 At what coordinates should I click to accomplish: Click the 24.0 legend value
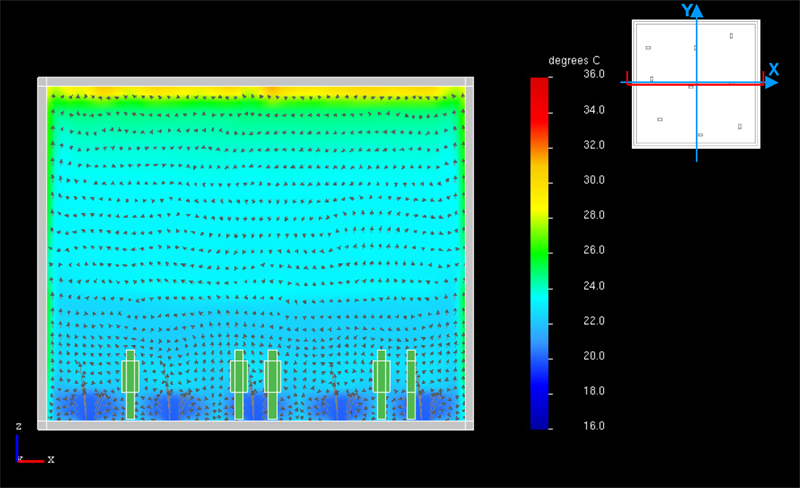[x=594, y=285]
